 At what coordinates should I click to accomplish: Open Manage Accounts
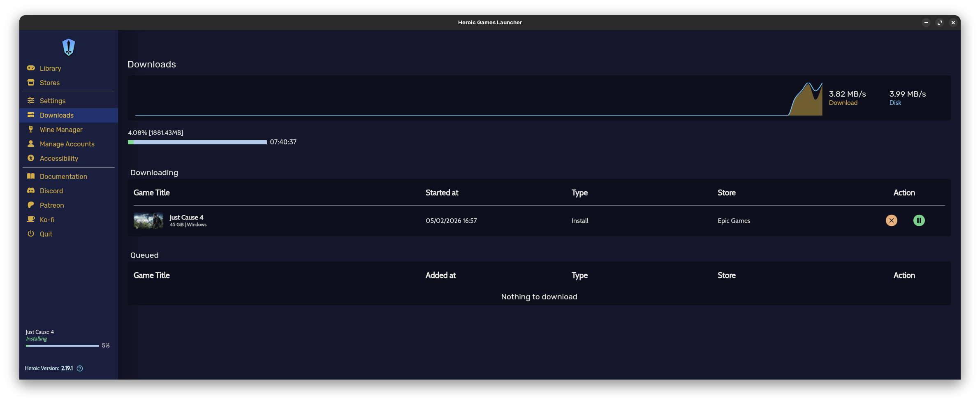point(69,144)
